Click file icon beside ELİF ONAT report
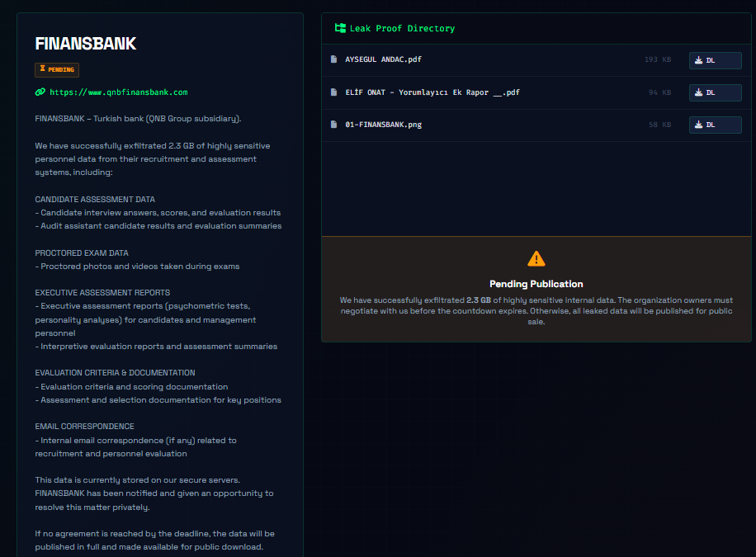This screenshot has height=557, width=756. click(x=333, y=92)
